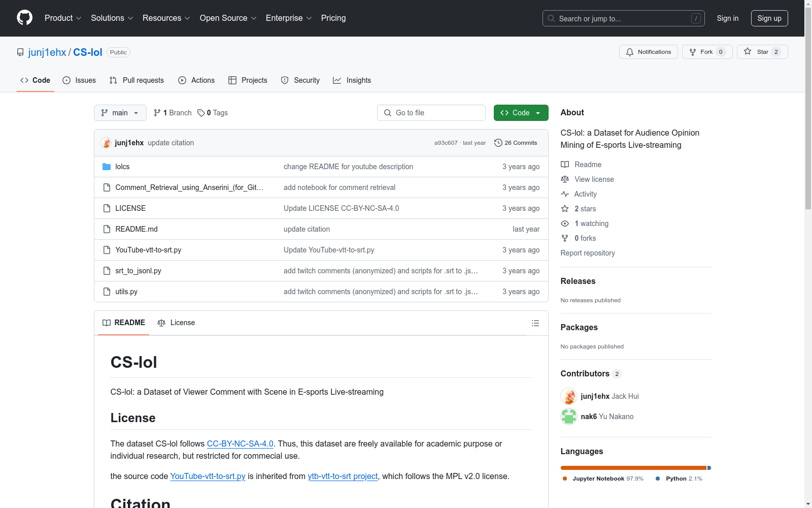Click the README.md file icon
The width and height of the screenshot is (812, 508).
click(107, 229)
